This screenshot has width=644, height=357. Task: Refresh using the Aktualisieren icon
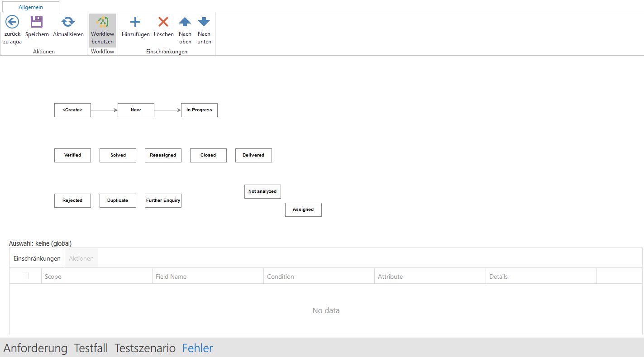tap(68, 22)
